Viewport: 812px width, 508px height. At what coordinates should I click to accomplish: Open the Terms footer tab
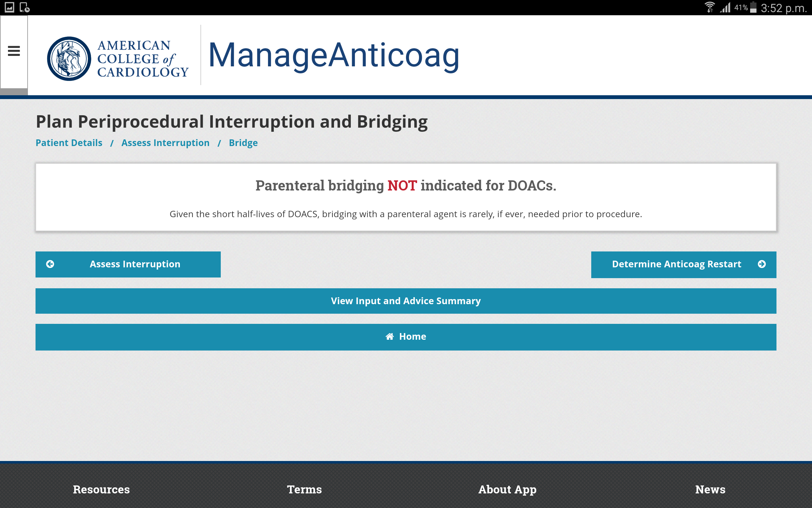pyautogui.click(x=304, y=489)
